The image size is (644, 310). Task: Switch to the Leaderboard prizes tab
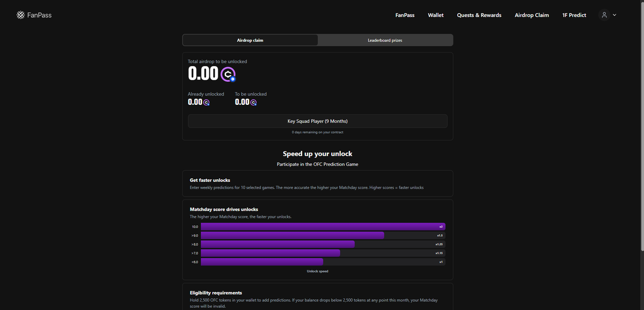coord(385,40)
